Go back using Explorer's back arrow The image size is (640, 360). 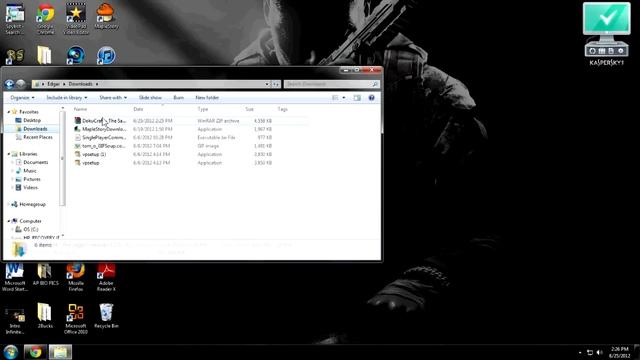9,84
